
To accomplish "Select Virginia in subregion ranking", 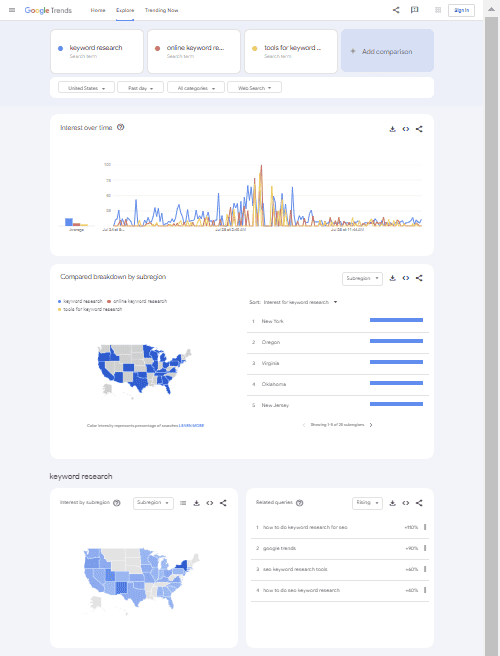I will (x=338, y=363).
